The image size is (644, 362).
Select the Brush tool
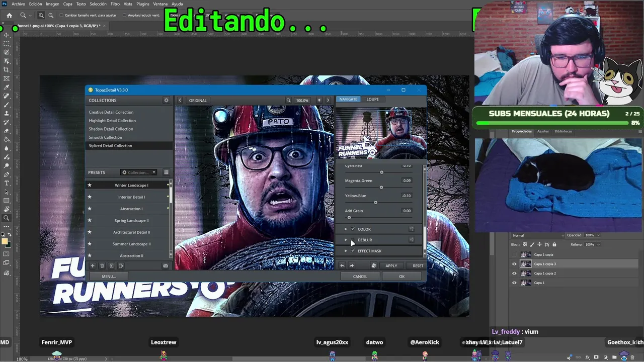(7, 105)
